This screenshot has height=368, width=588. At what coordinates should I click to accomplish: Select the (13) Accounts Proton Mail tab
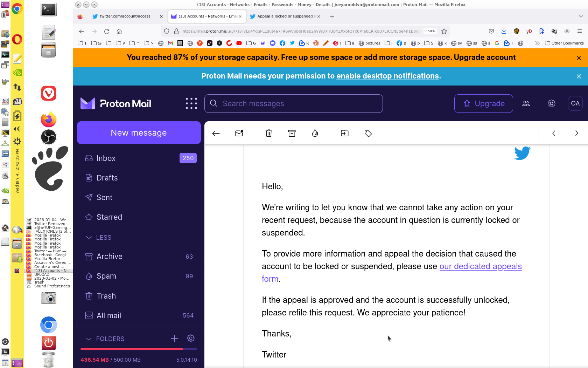[x=207, y=16]
